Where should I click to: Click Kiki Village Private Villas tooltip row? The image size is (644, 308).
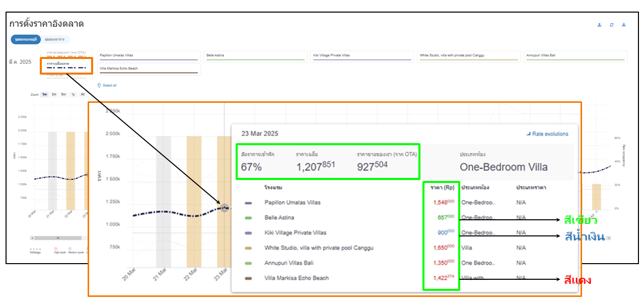(x=296, y=233)
